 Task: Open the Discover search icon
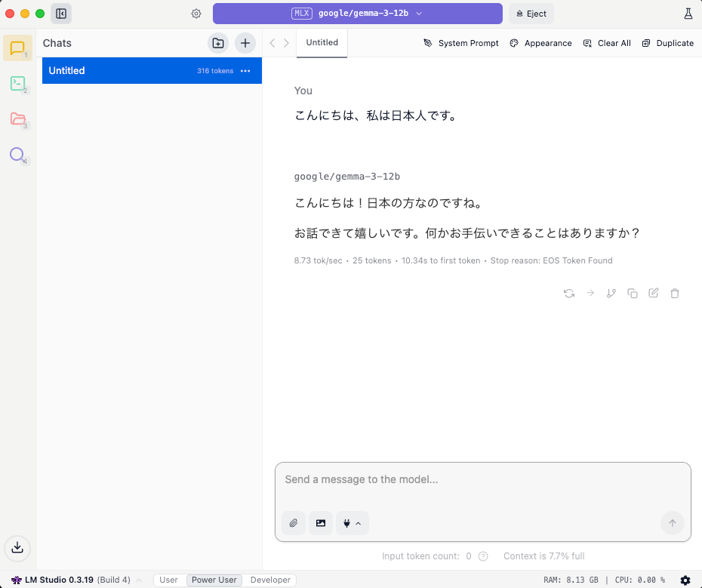[17, 155]
